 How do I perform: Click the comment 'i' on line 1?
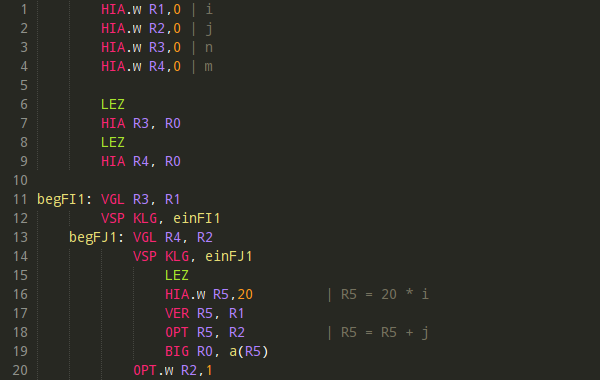209,9
